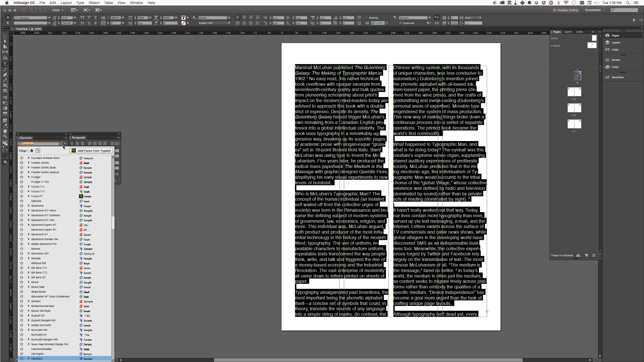
Task: Open the zoom level 100% dropdown
Action: [x=63, y=10]
